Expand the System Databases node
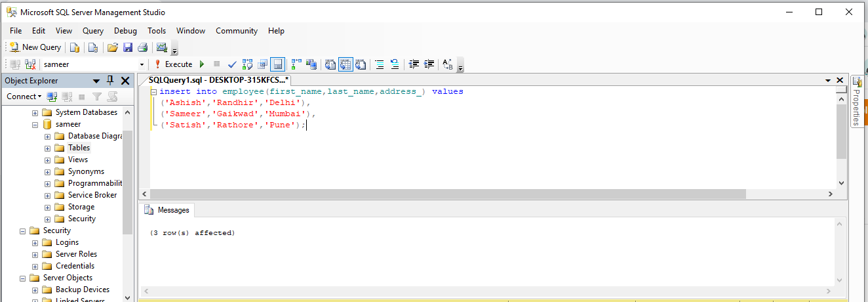This screenshot has width=868, height=302. (x=35, y=112)
